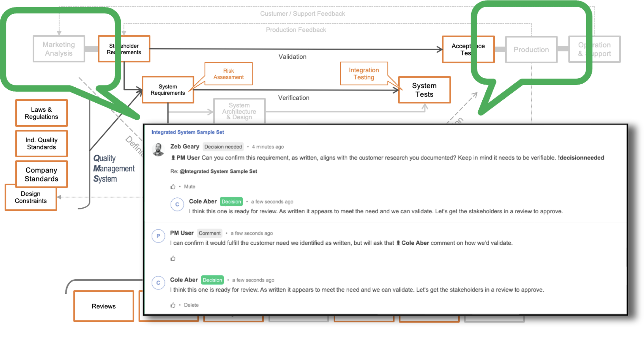644x361 pixels.
Task: Open the Integrated System Sample Set link
Action: point(188,132)
